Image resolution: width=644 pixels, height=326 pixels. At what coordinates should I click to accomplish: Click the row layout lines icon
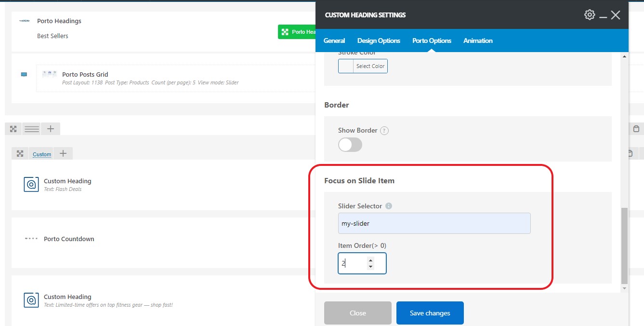[x=32, y=129]
